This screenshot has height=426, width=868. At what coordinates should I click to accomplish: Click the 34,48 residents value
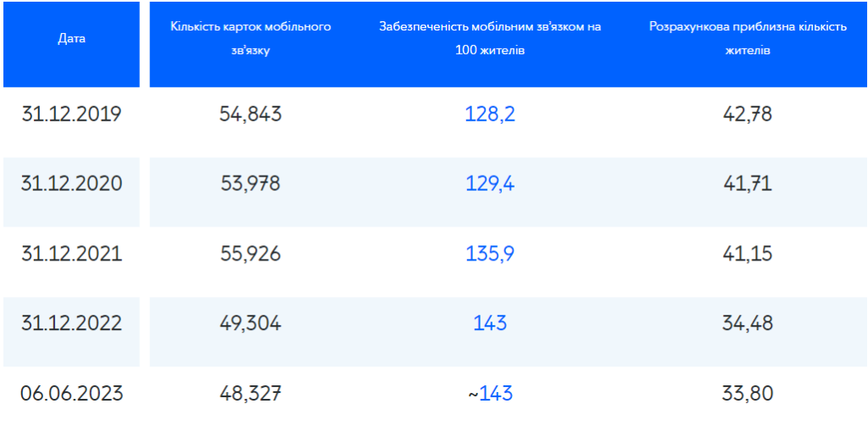tap(748, 324)
